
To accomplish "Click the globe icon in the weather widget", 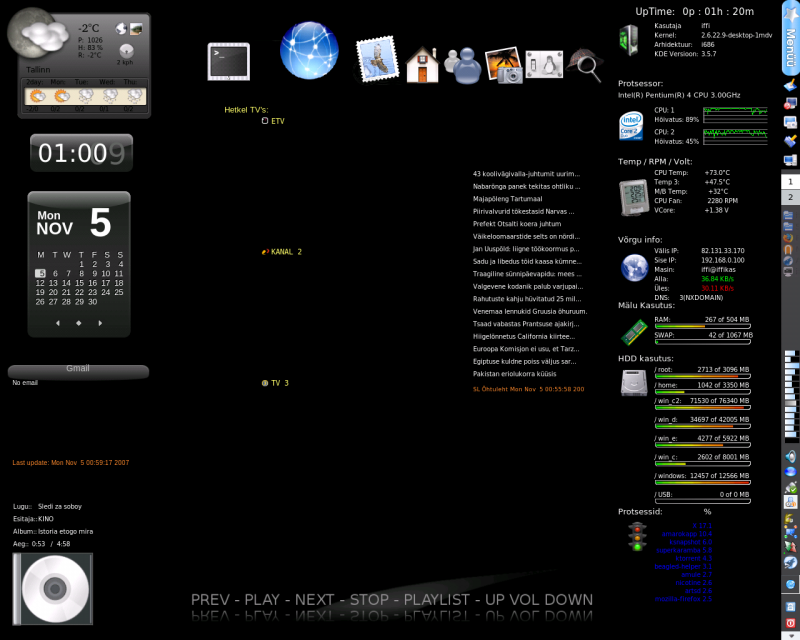I will (x=121, y=29).
